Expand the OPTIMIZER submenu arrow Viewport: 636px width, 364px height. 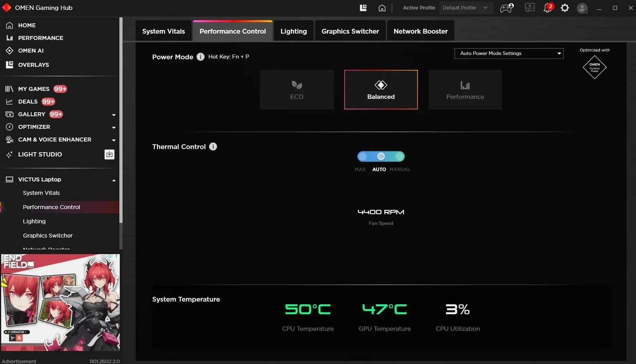[x=114, y=128]
